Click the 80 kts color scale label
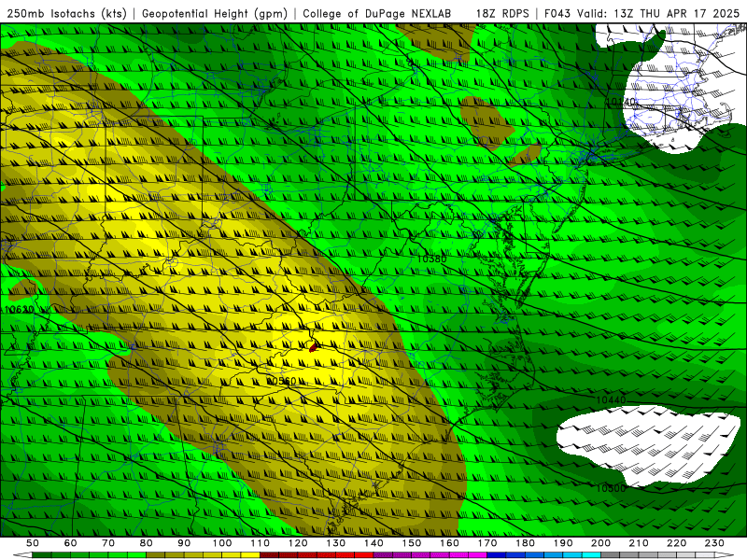The width and height of the screenshot is (747, 560). pos(147,543)
